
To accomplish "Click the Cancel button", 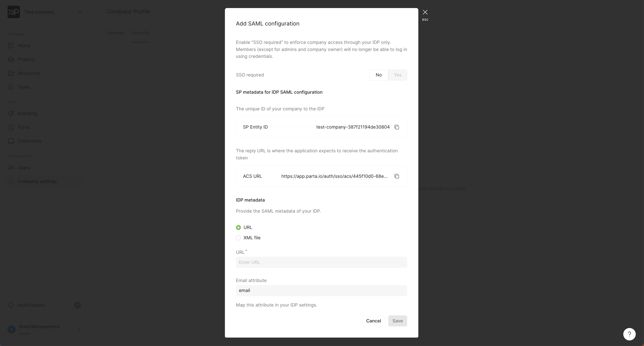I will 373,321.
